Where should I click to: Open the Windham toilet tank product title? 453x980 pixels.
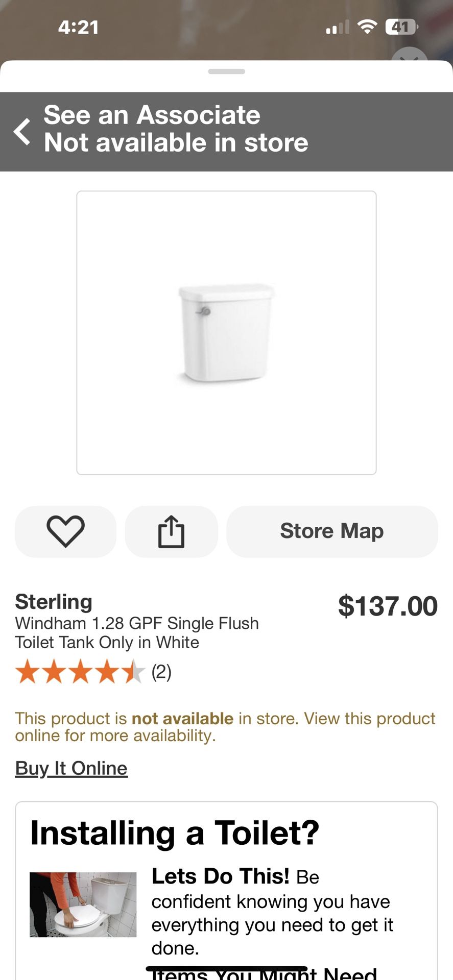(x=137, y=632)
